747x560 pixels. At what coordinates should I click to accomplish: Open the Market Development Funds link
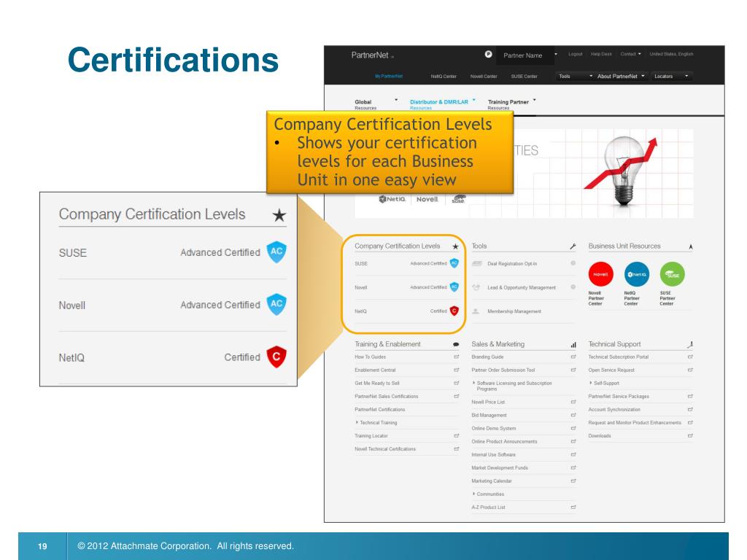tap(500, 468)
